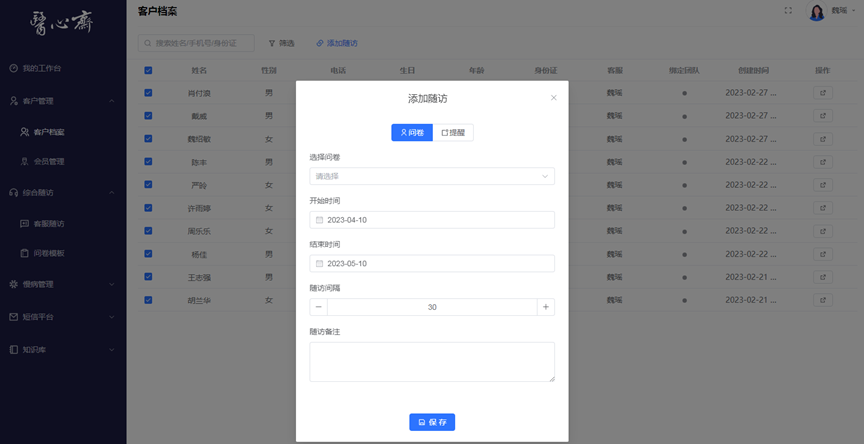864x444 pixels.
Task: Uncheck the checkbox for 周乐乐
Action: (x=148, y=231)
